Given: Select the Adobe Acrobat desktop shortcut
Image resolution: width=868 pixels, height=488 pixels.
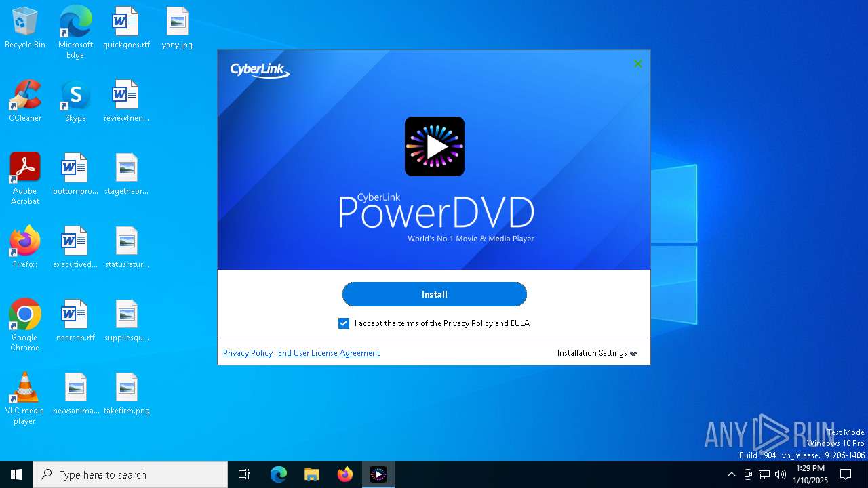Looking at the screenshot, I should [25, 179].
